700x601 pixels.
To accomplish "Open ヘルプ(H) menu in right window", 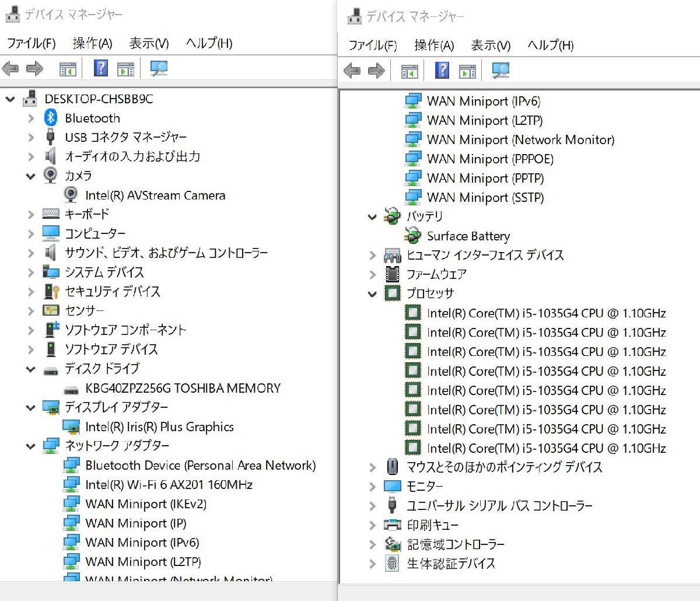I will (x=551, y=46).
